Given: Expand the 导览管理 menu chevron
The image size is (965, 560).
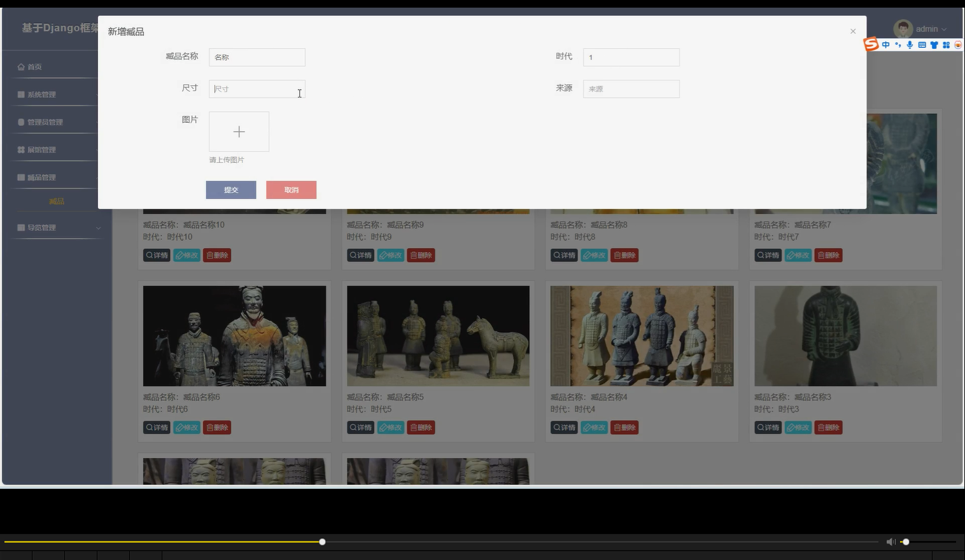Looking at the screenshot, I should pos(98,228).
